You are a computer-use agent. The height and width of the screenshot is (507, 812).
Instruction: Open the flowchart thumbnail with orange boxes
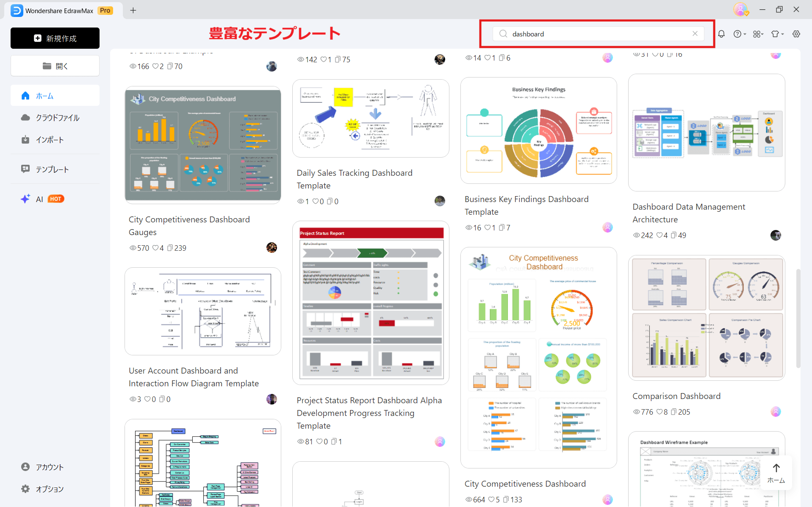(x=203, y=463)
